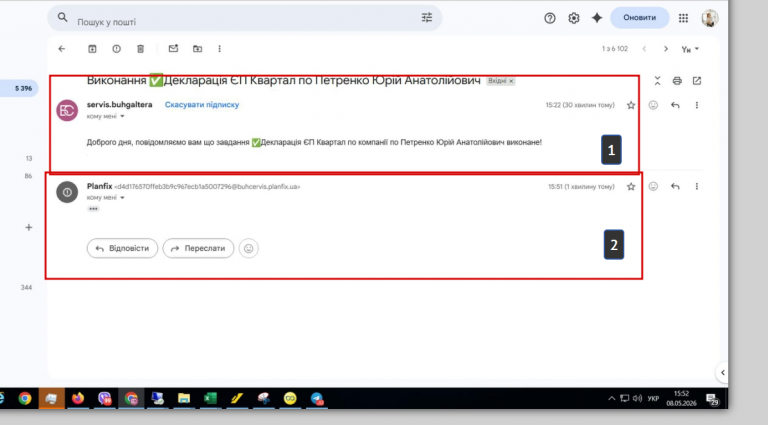This screenshot has width=768, height=425.
Task: Click the Planfix sender avatar
Action: [67, 191]
